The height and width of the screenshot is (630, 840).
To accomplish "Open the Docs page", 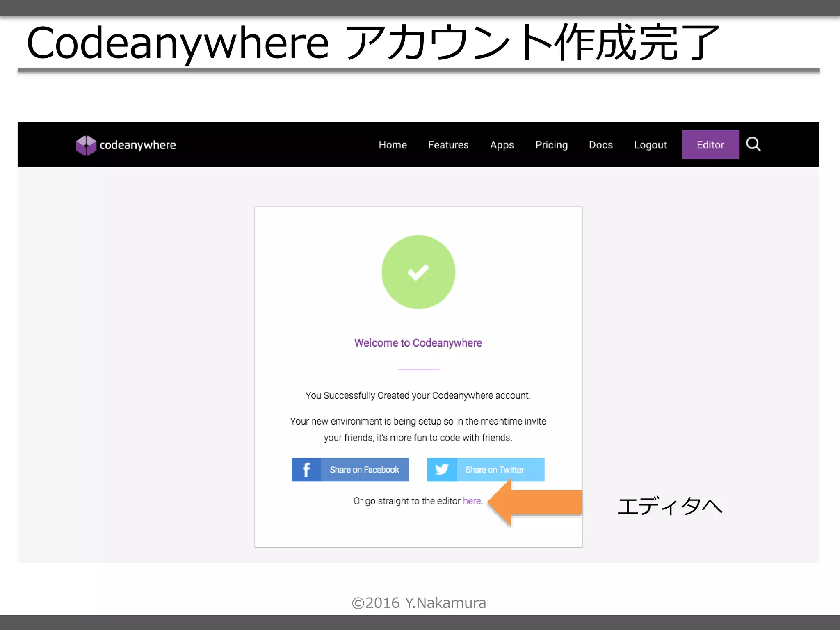I will click(601, 145).
